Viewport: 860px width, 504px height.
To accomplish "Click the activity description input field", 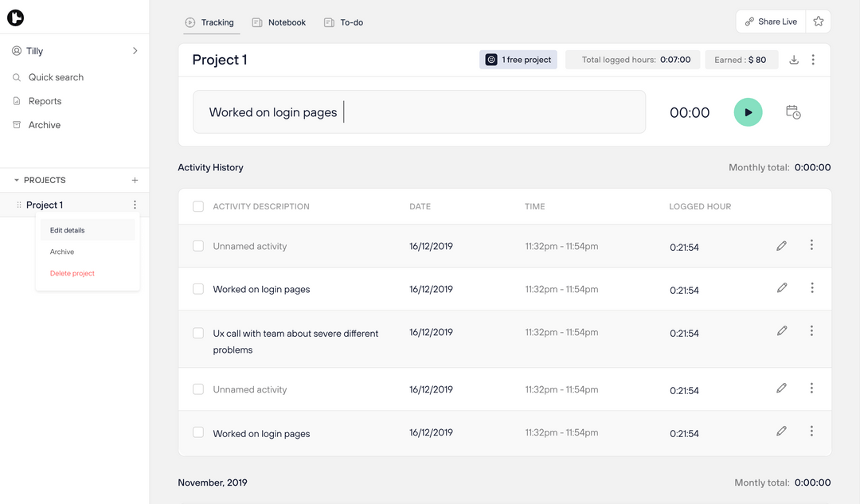I will tap(419, 112).
